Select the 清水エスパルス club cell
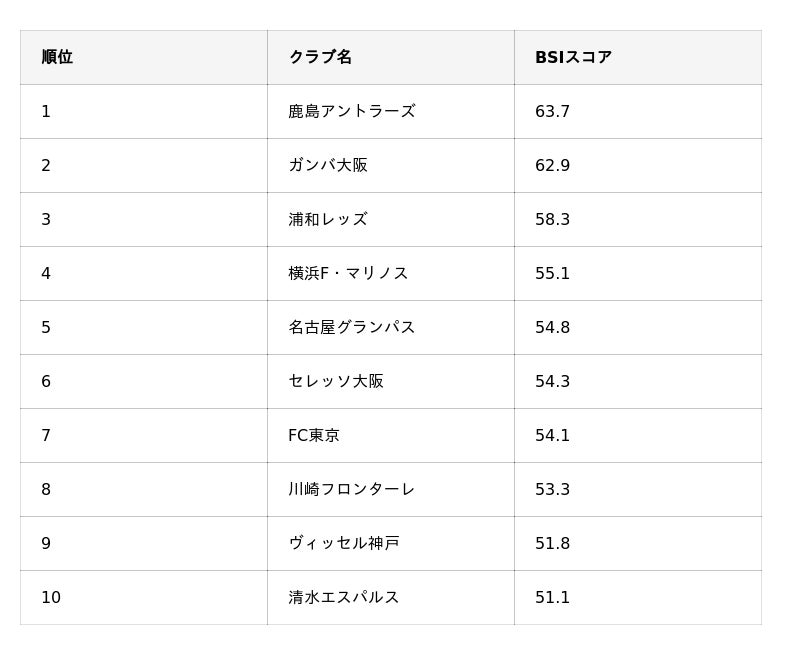This screenshot has width=800, height=655. (391, 598)
